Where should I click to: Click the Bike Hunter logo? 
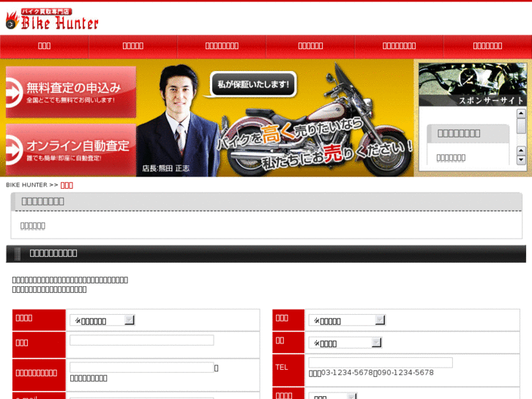pos(52,19)
